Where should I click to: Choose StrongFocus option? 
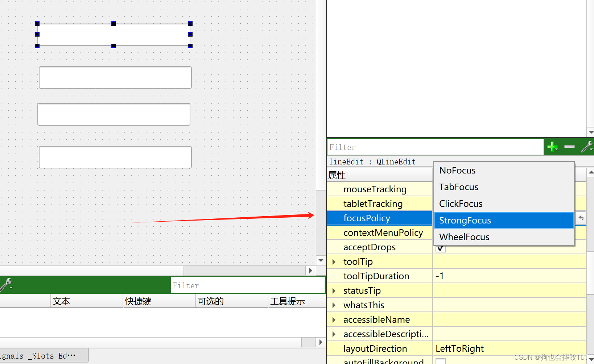pos(504,220)
